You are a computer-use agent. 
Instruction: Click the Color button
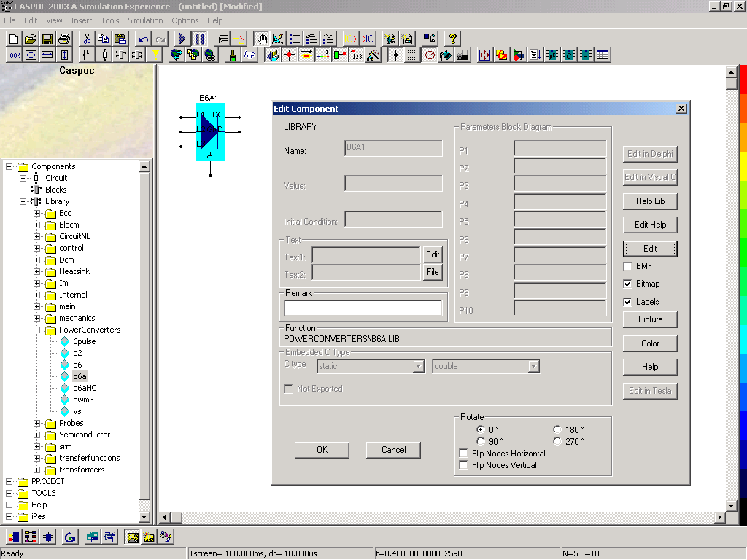[650, 343]
